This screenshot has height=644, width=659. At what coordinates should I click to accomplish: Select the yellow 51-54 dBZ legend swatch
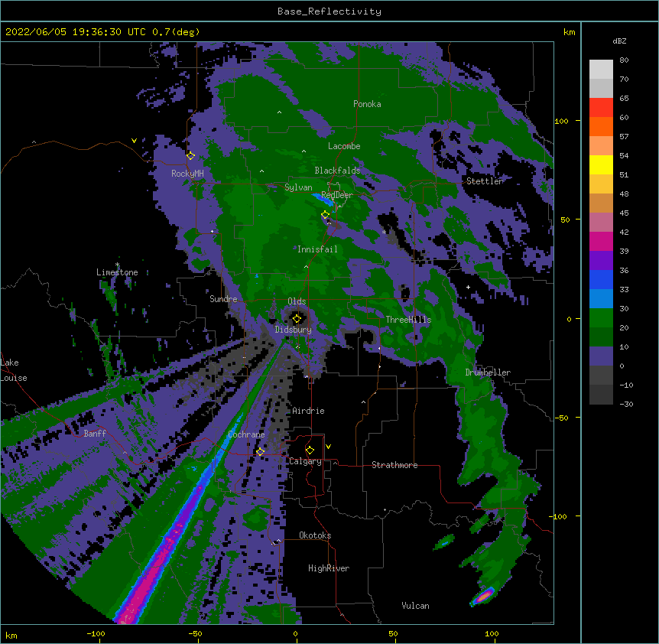601,164
